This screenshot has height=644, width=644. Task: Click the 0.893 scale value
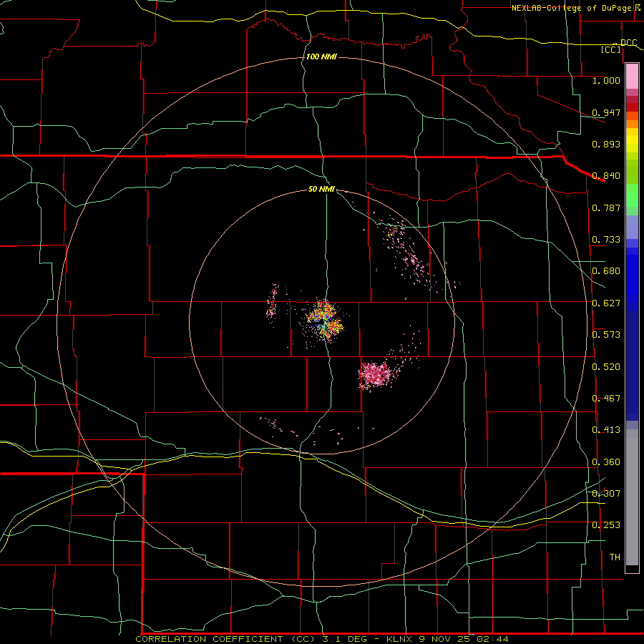point(606,144)
